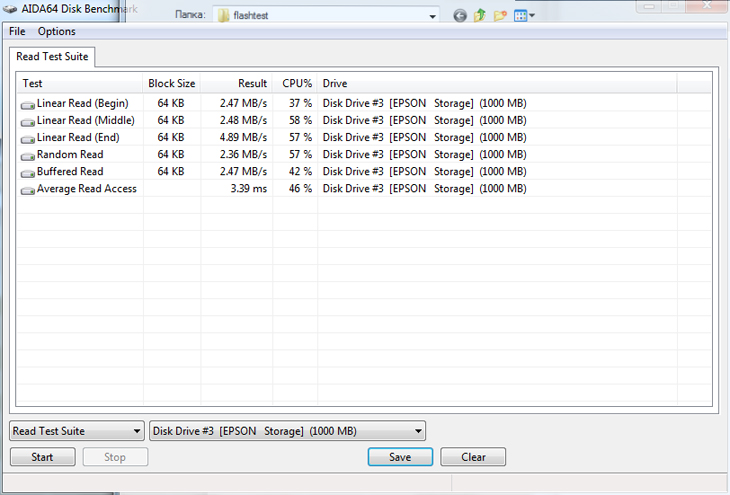730x495 pixels.
Task: Click the Linear Read (End) drive icon
Action: pyautogui.click(x=27, y=139)
